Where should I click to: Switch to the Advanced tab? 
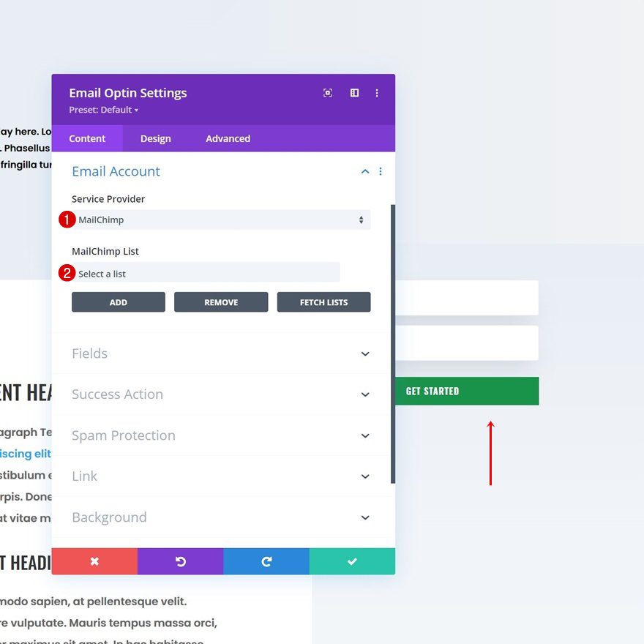pos(227,138)
